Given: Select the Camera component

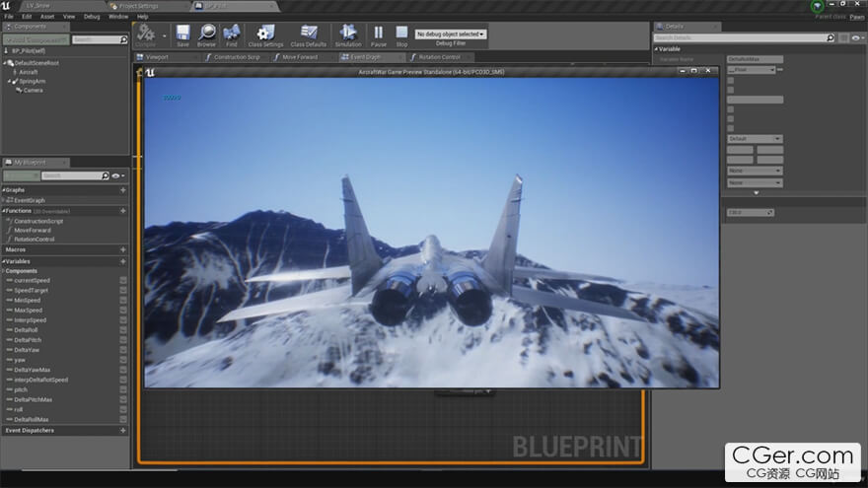Looking at the screenshot, I should [x=33, y=90].
